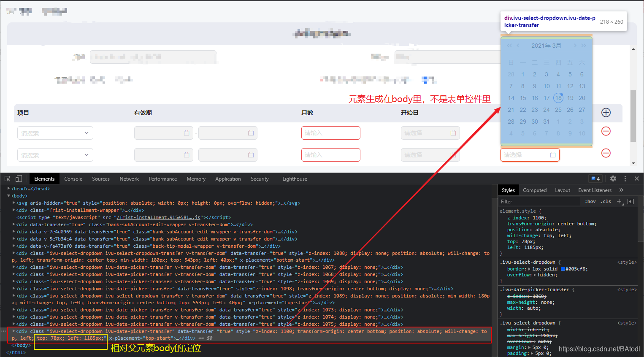Toggle the .cls class editor
The height and width of the screenshot is (357, 644).
coord(606,201)
